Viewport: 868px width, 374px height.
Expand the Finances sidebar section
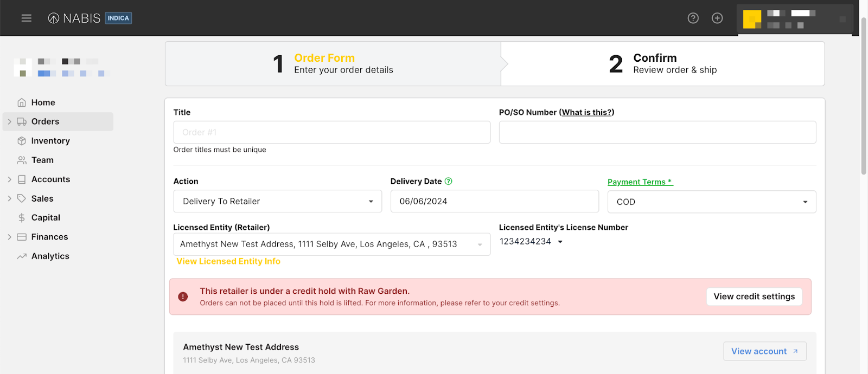pos(9,237)
